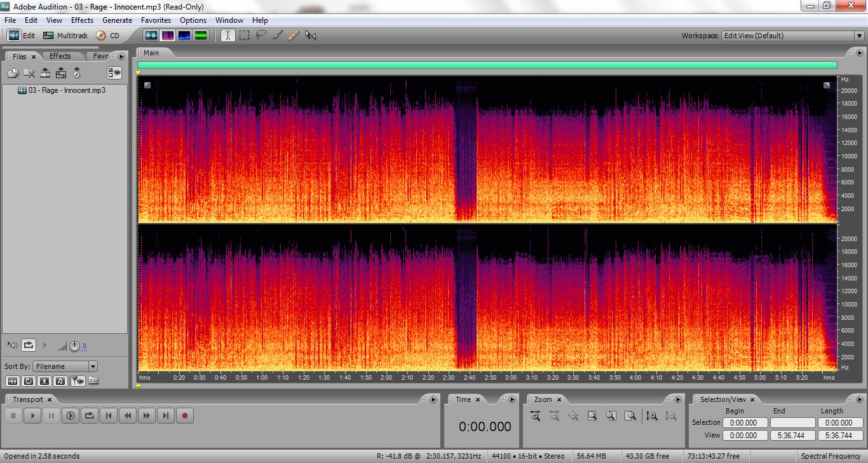The height and width of the screenshot is (463, 868).
Task: Switch to the Effects tab
Action: 60,56
